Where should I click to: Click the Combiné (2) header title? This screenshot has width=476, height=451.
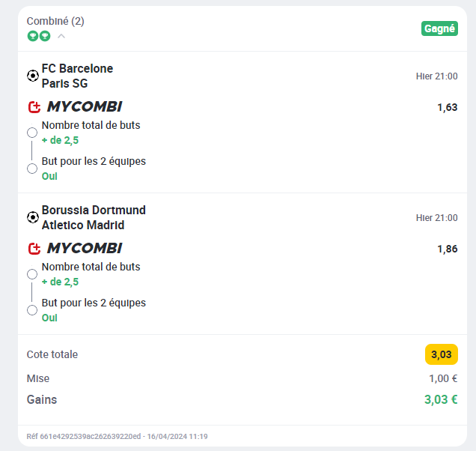[x=55, y=21]
